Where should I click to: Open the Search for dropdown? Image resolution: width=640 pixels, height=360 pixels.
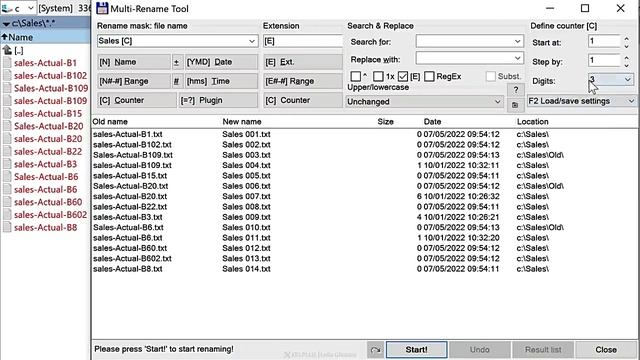[518, 42]
